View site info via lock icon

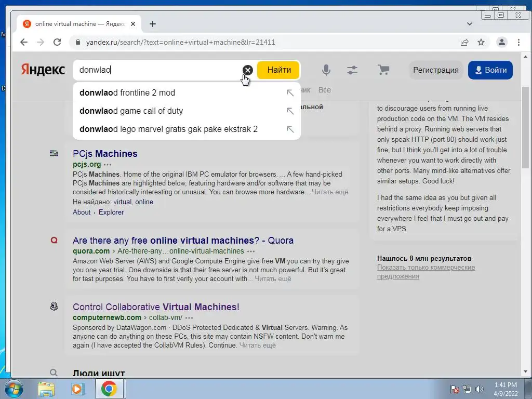[78, 42]
